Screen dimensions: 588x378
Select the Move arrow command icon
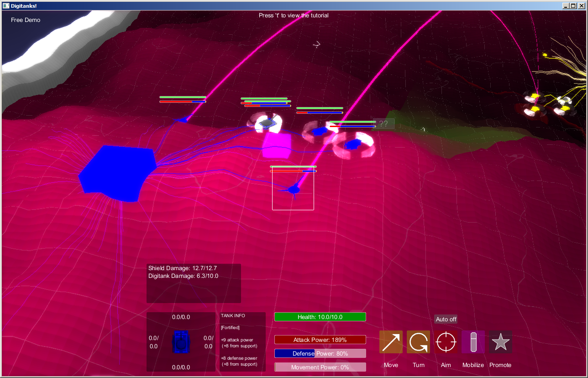click(391, 342)
